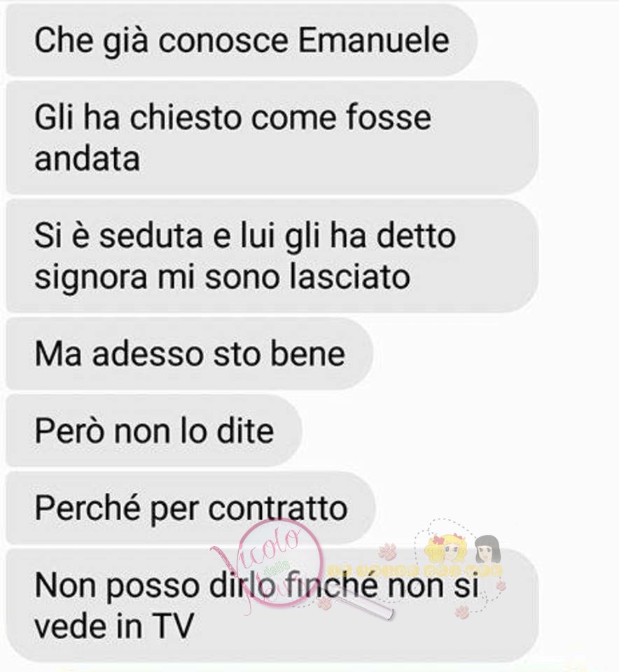Click the word "contratto" in the chat

tap(278, 508)
